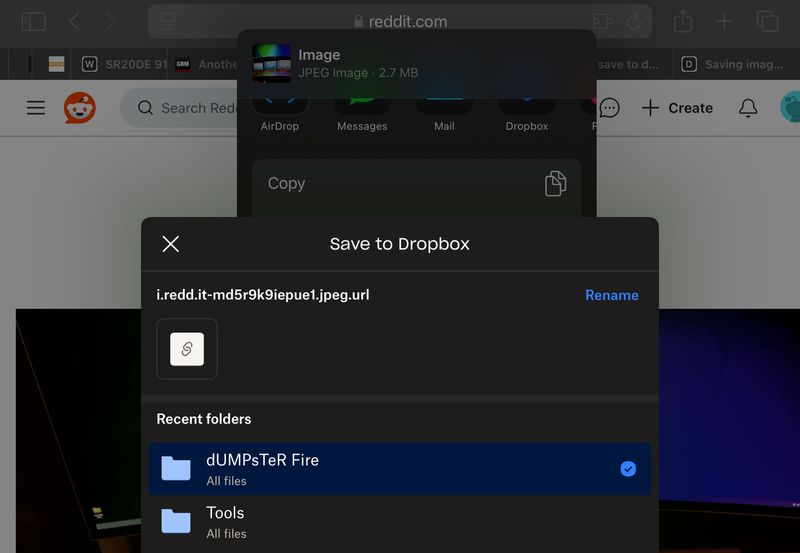Viewport: 800px width, 553px height.
Task: Go back in Safari
Action: (x=74, y=21)
